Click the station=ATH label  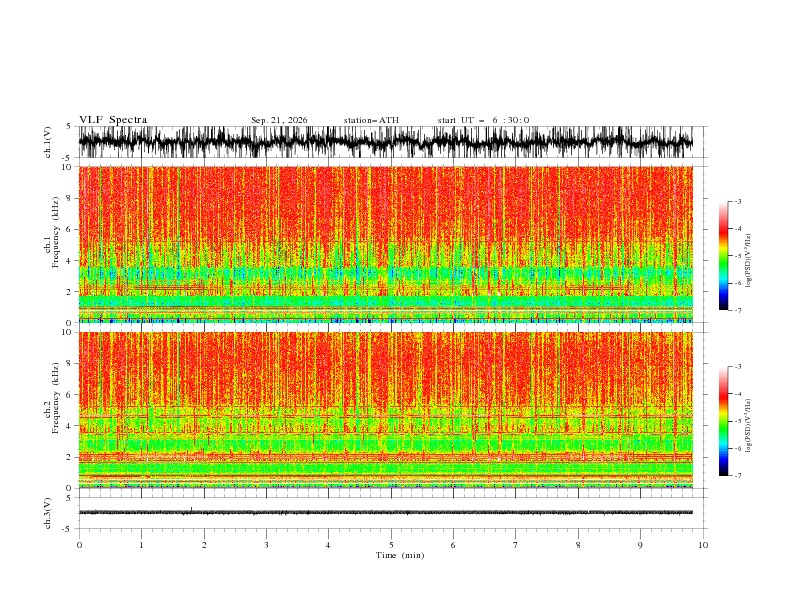click(371, 120)
